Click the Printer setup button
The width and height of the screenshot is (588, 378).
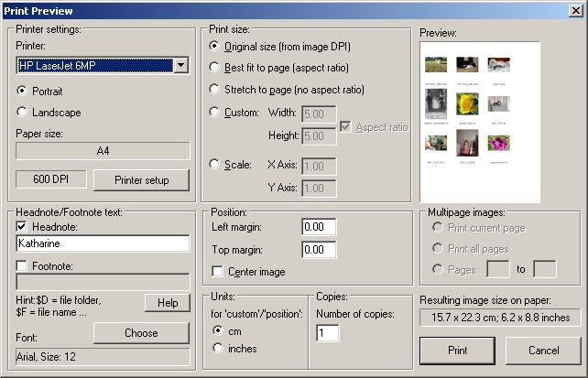point(141,180)
